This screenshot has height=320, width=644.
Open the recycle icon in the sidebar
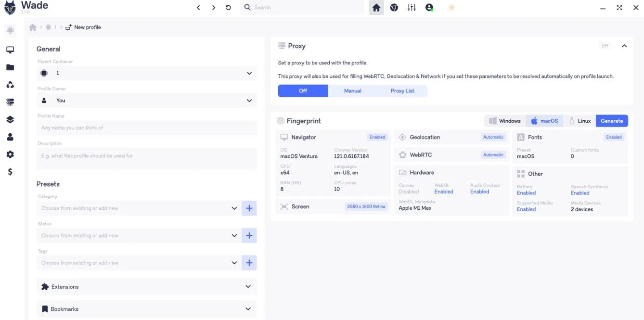click(x=10, y=85)
